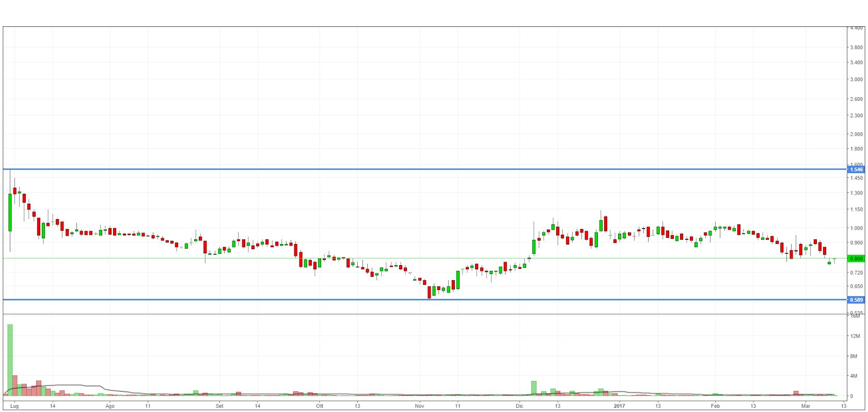Click the 1.800 price axis label

856,149
